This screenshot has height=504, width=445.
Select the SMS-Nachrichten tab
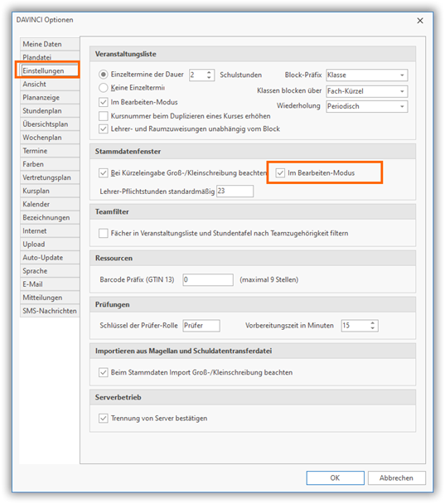(x=50, y=311)
